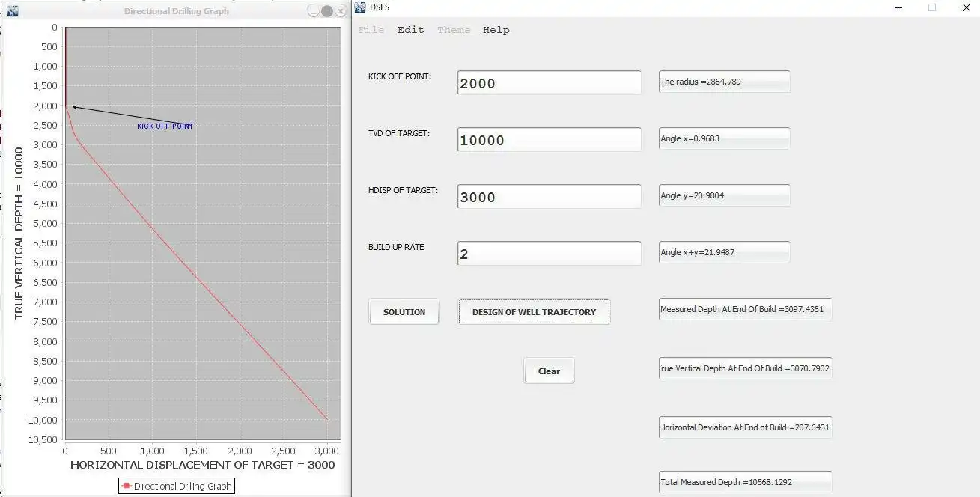This screenshot has width=980, height=497.
Task: Close the Directional Drilling Graph window
Action: pos(341,11)
